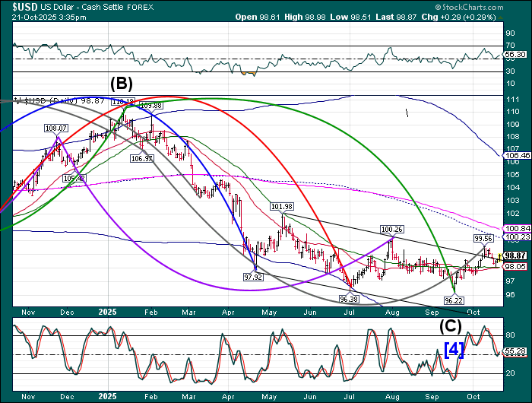Click the 101.98 peak price label
532x403 pixels.
[x=281, y=206]
